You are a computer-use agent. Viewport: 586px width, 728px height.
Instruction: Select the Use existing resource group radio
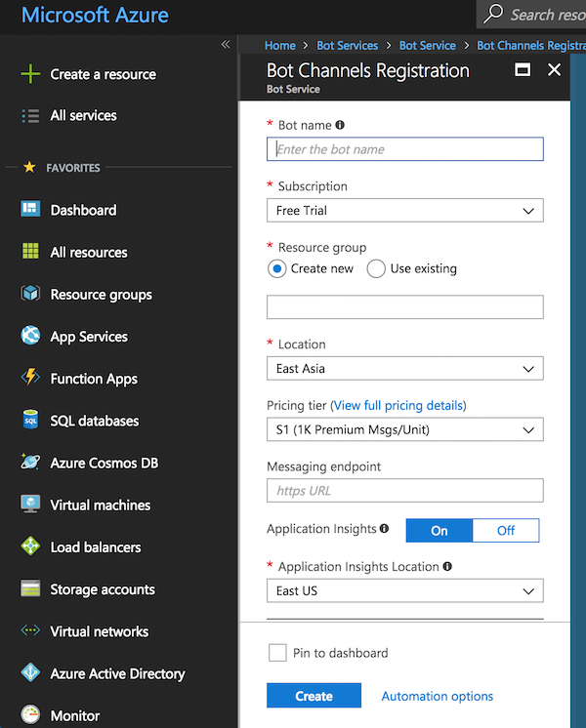pyautogui.click(x=376, y=268)
